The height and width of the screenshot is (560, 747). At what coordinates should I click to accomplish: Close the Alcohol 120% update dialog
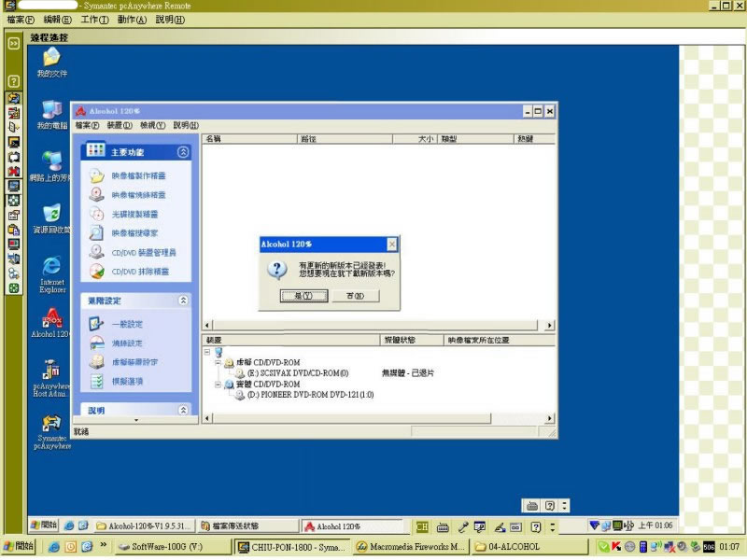coord(391,245)
